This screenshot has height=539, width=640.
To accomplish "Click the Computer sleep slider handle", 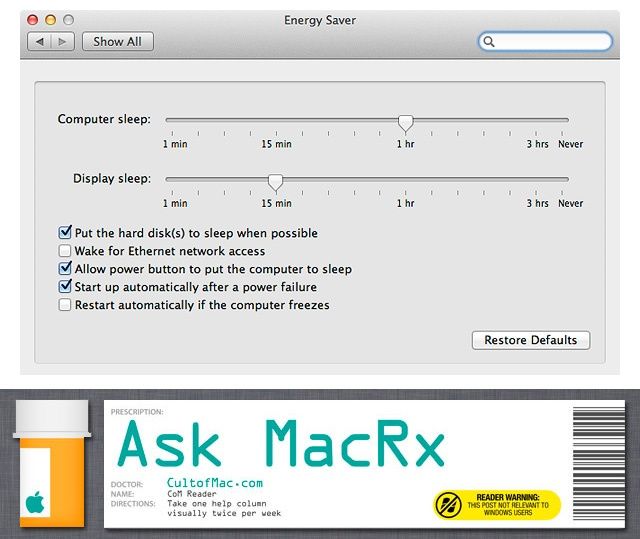I will (x=405, y=123).
